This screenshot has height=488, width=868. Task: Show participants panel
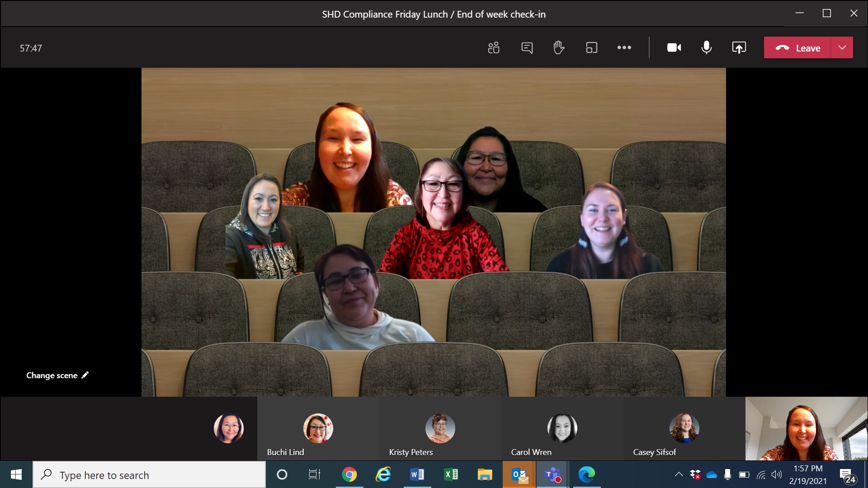pyautogui.click(x=494, y=48)
